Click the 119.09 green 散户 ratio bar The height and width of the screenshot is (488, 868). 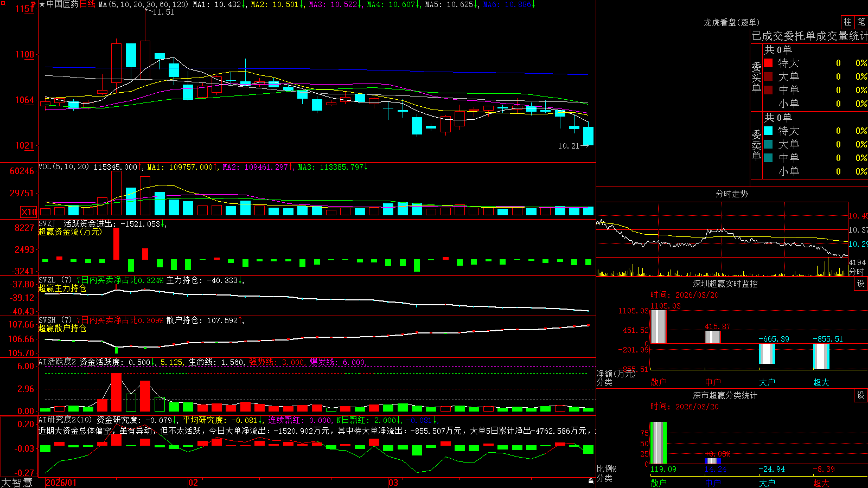[x=659, y=443]
